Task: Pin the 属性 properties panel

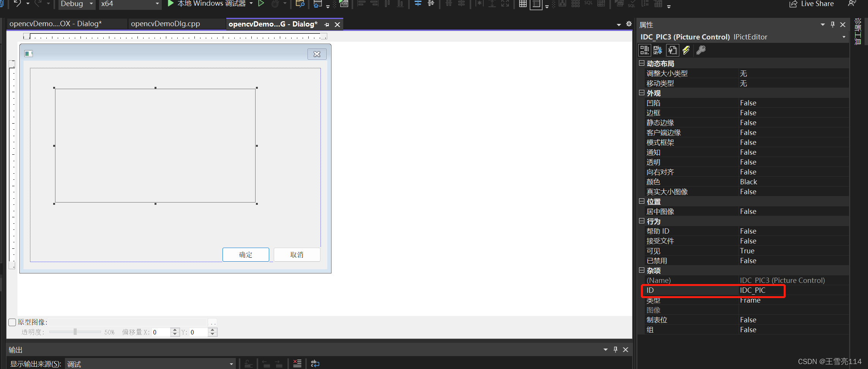Action: tap(833, 25)
